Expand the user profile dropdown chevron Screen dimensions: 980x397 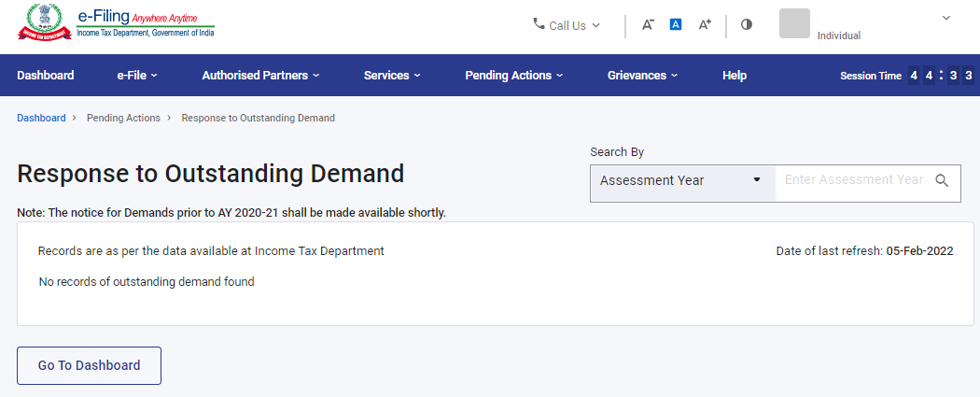[x=946, y=18]
